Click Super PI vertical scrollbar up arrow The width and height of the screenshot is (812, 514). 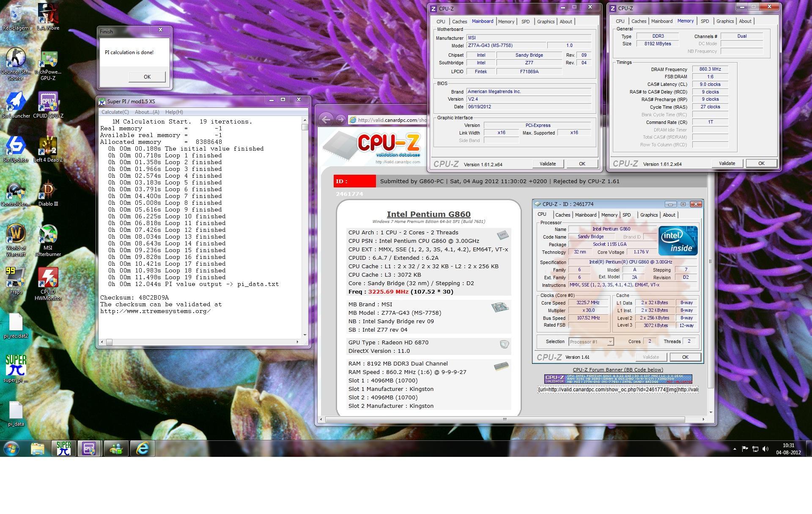tap(304, 120)
